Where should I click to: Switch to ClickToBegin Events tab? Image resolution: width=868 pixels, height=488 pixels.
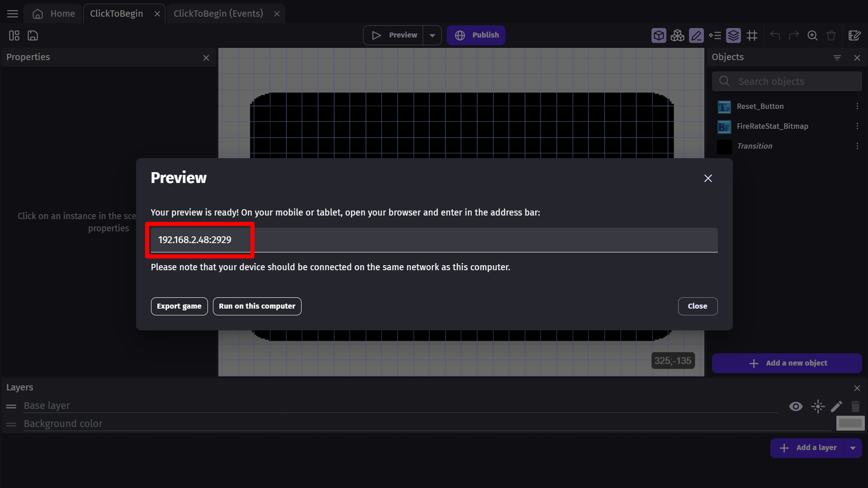[217, 13]
